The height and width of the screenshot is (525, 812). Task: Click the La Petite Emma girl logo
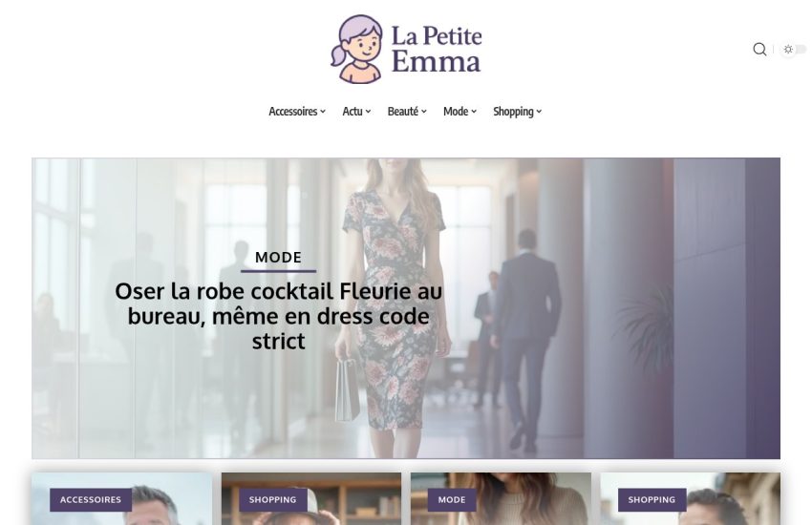click(357, 49)
